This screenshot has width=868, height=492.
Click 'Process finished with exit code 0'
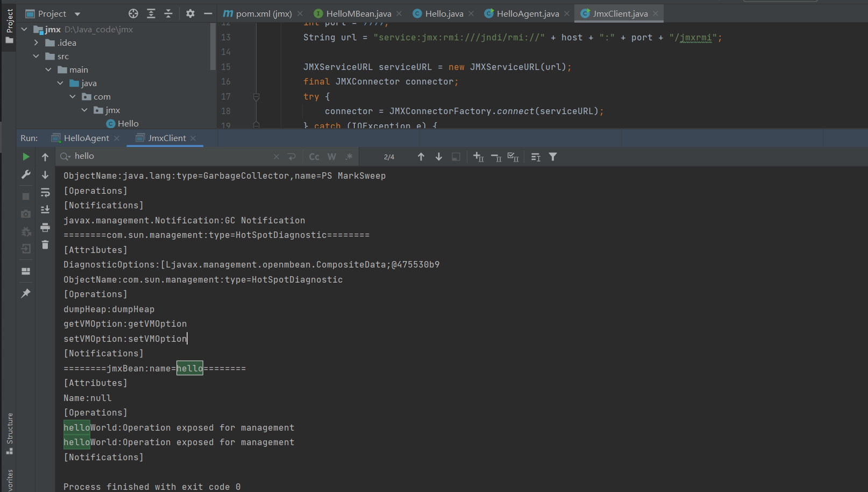click(152, 487)
